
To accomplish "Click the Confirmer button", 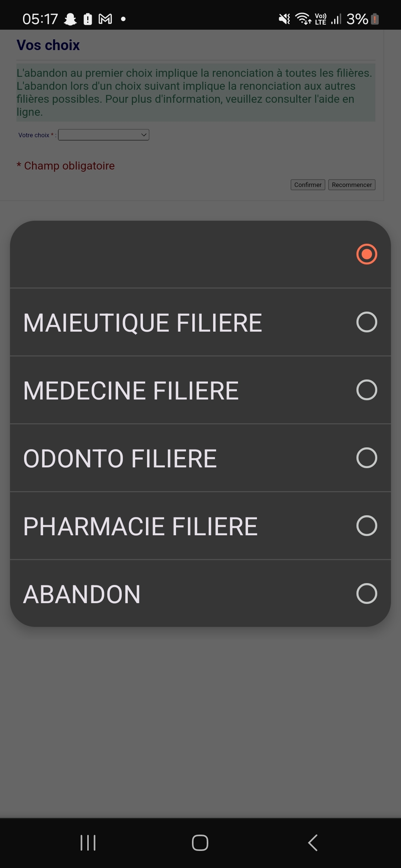I will [x=308, y=185].
